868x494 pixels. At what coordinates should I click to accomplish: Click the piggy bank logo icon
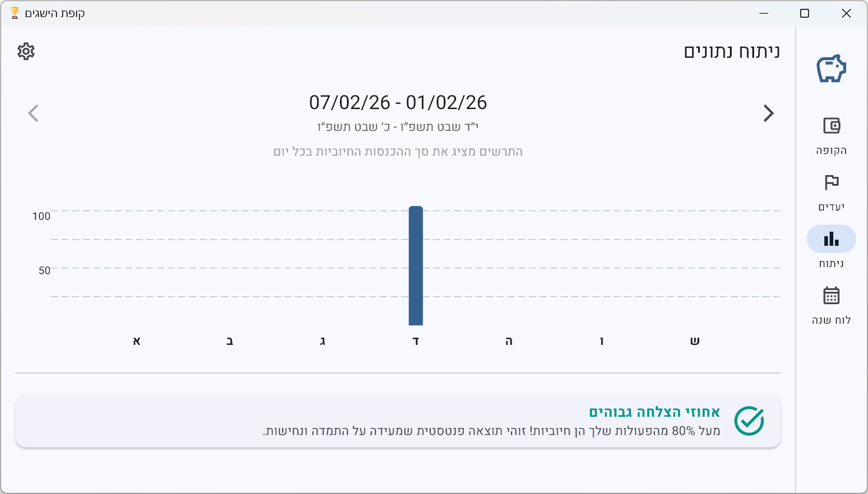[x=831, y=69]
